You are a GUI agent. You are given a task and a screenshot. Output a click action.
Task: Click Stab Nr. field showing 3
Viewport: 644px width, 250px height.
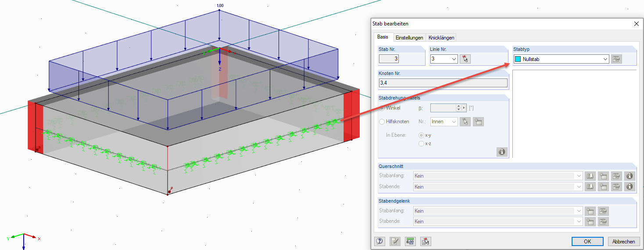pyautogui.click(x=389, y=59)
